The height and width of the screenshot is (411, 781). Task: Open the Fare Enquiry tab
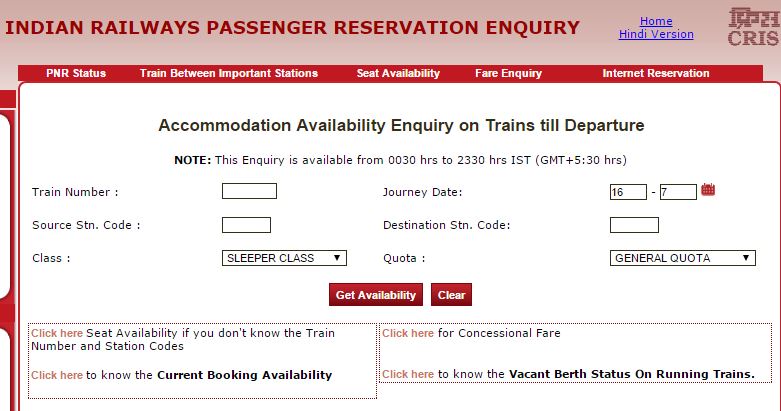coord(507,73)
